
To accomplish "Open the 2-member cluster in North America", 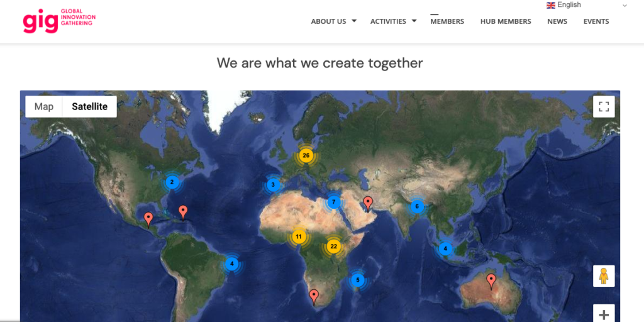I will pos(172,182).
